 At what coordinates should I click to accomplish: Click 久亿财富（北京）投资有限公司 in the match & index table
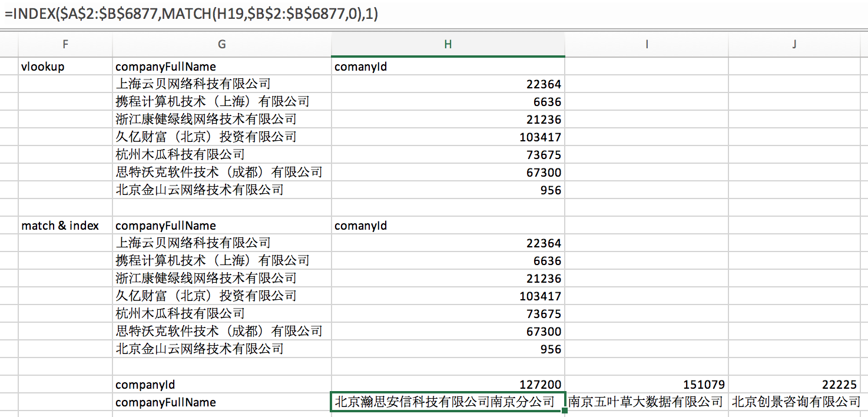click(x=221, y=296)
